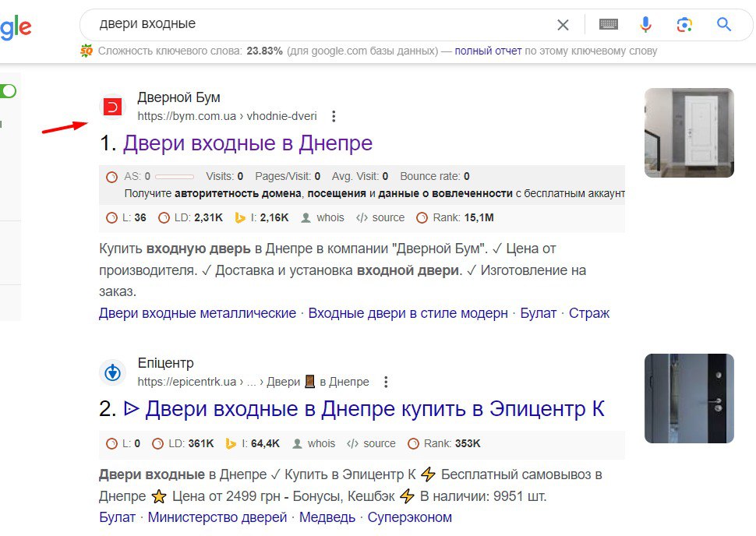
Task: Open the 'Медведь' sitelink
Action: 327,517
